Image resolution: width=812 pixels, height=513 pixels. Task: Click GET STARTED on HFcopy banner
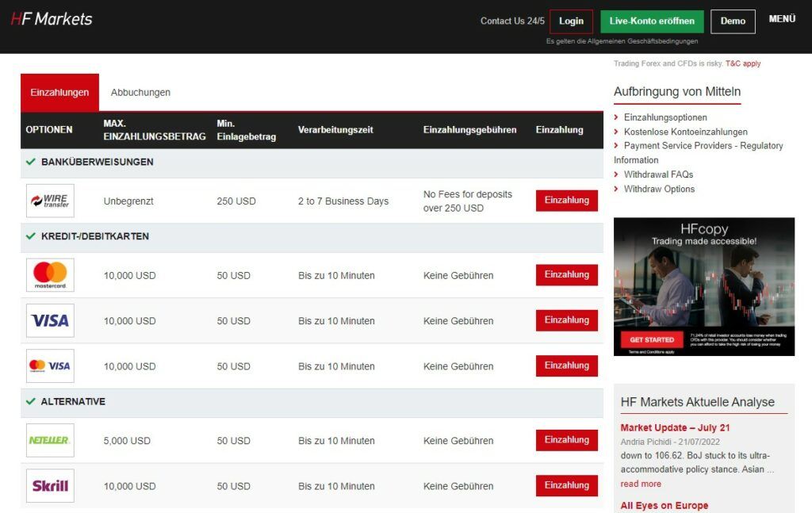point(652,340)
